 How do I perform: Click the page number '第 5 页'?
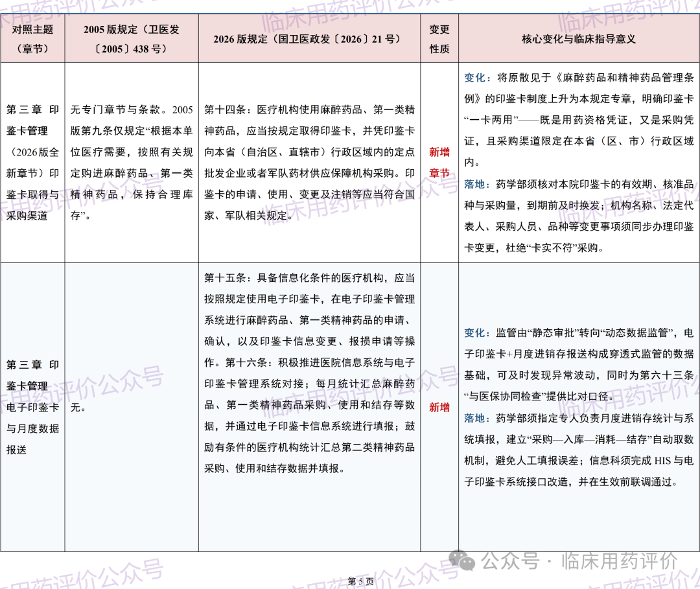pyautogui.click(x=361, y=581)
